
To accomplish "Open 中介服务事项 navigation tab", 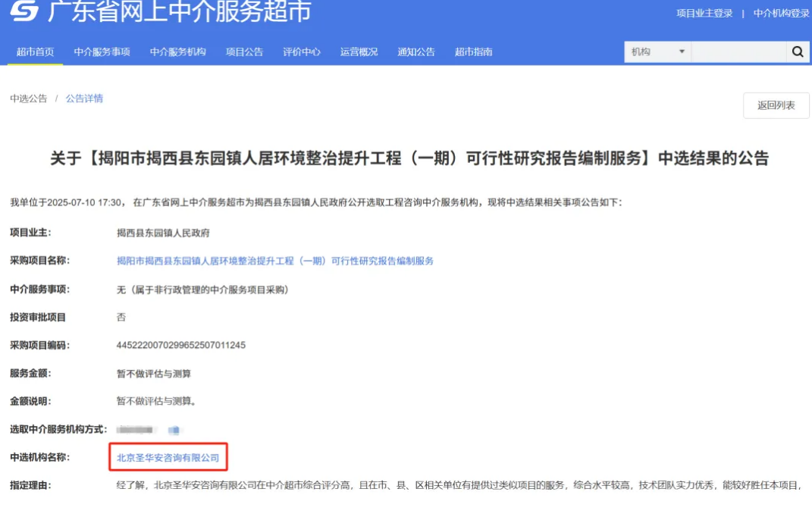I will pyautogui.click(x=102, y=52).
